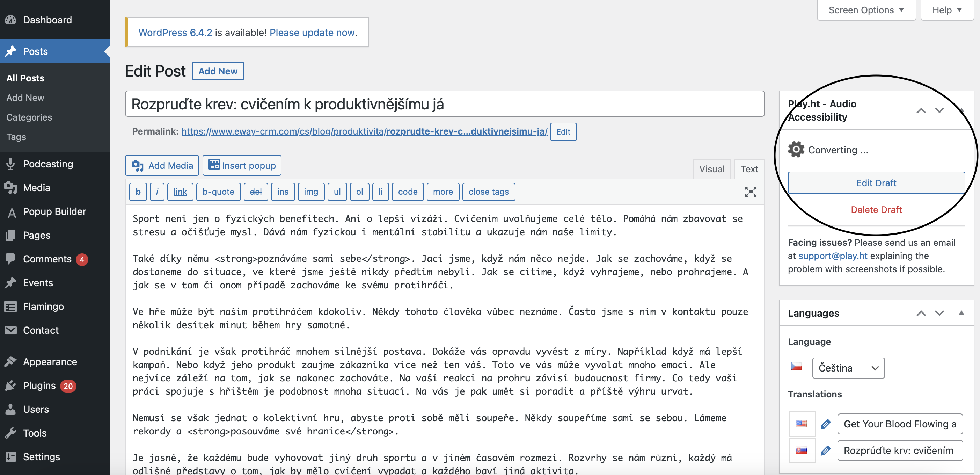Insert the more tag button
The width and height of the screenshot is (980, 475).
pos(443,192)
